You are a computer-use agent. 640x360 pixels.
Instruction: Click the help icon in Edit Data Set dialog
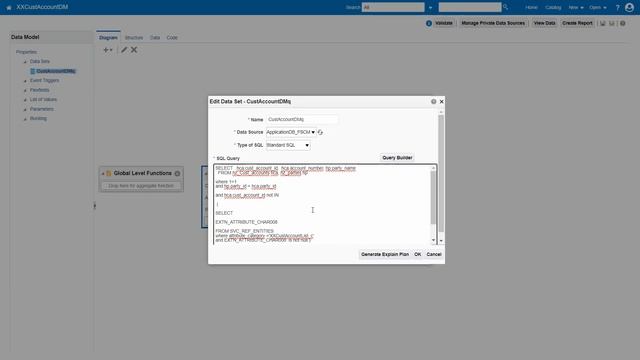[433, 101]
